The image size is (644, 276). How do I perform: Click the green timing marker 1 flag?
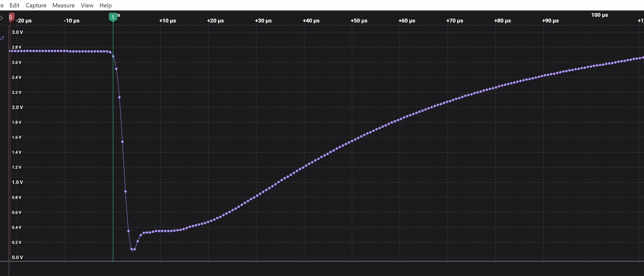pos(113,17)
